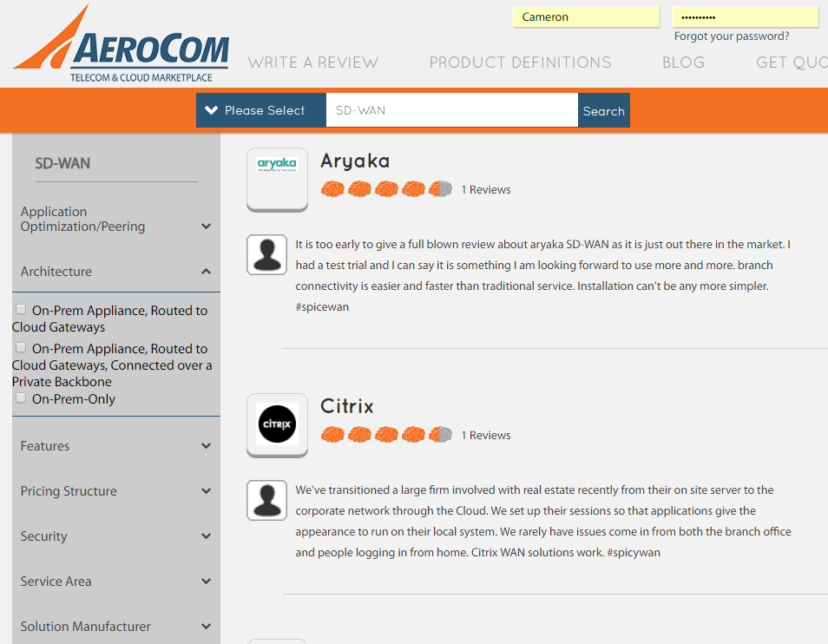Screen dimensions: 828x644
Task: Click the Citrix brain rating icons
Action: click(x=386, y=435)
